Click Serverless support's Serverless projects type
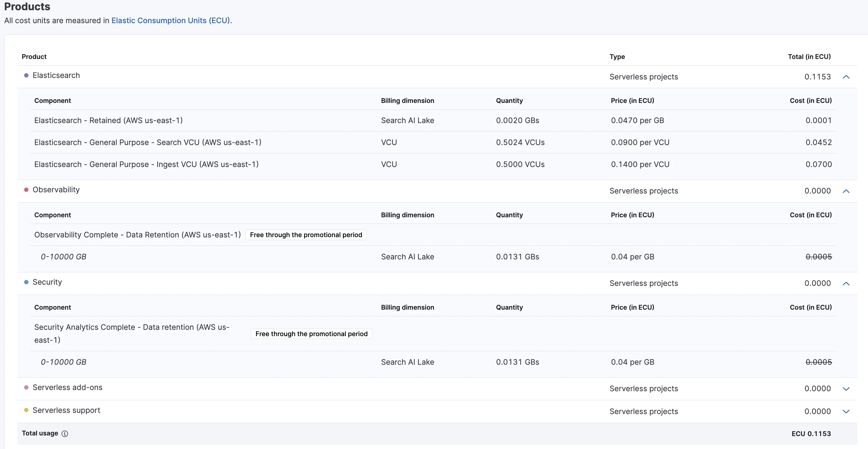Screen dimensions: 868x449 tap(644, 411)
